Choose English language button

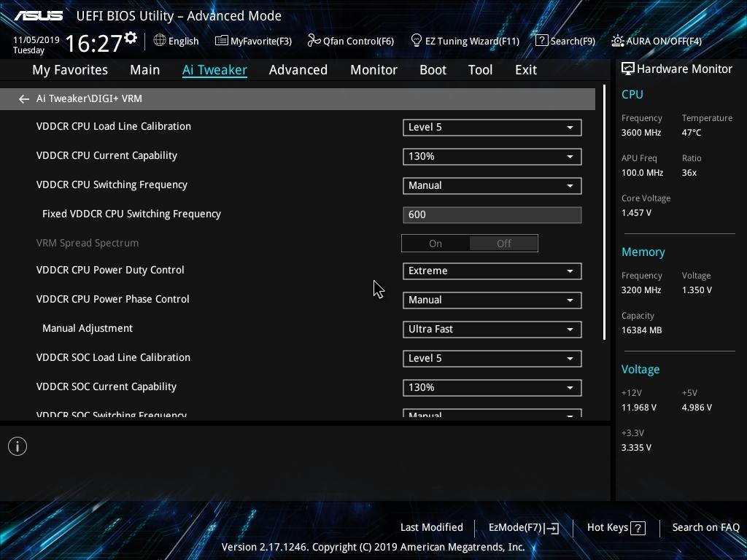point(177,41)
